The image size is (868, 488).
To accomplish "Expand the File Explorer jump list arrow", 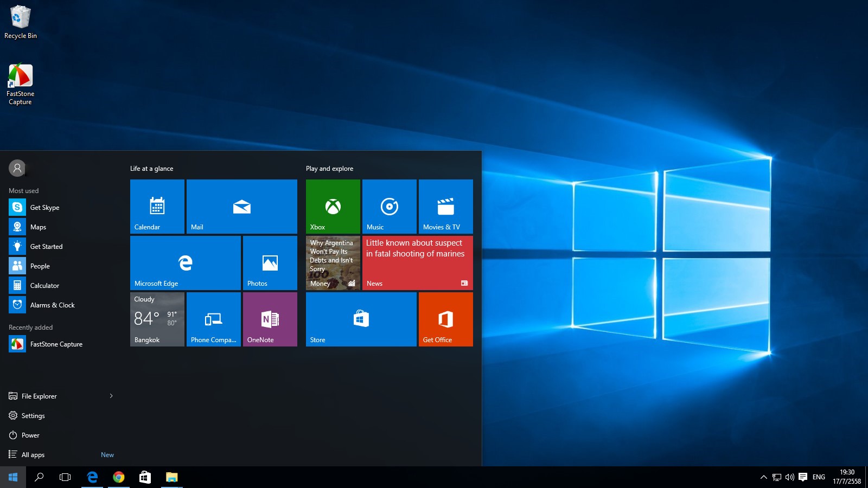I will click(x=111, y=396).
